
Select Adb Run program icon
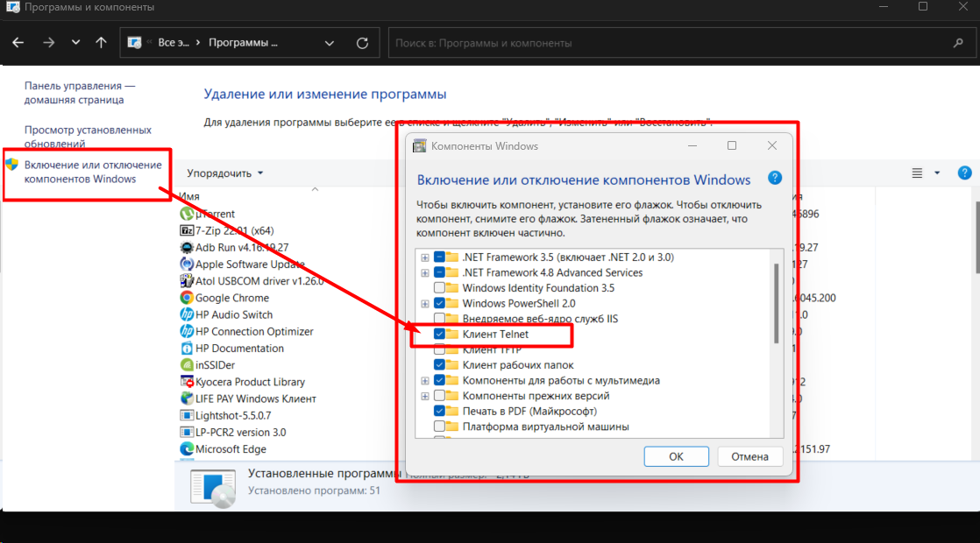coord(186,247)
